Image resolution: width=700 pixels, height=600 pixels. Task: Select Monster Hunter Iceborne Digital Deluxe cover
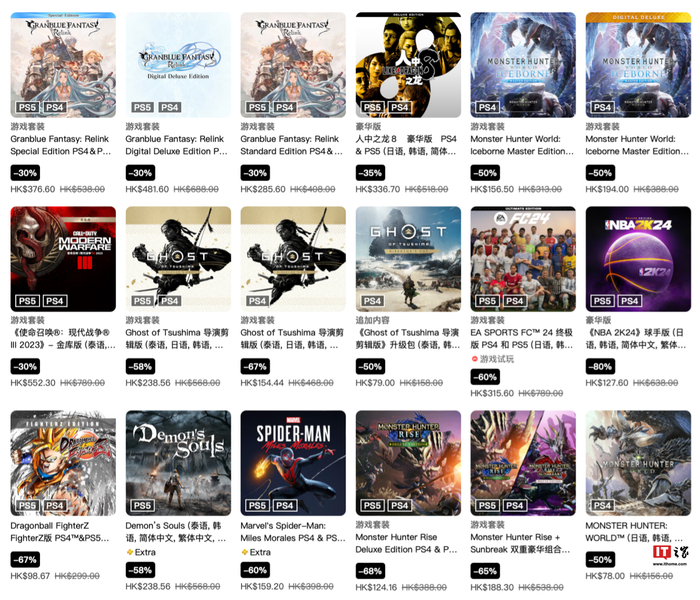[638, 65]
